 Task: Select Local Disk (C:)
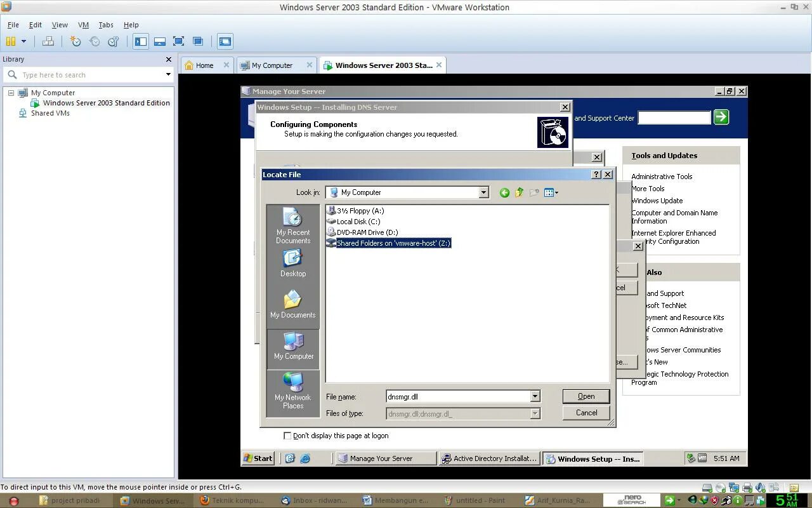pyautogui.click(x=353, y=222)
